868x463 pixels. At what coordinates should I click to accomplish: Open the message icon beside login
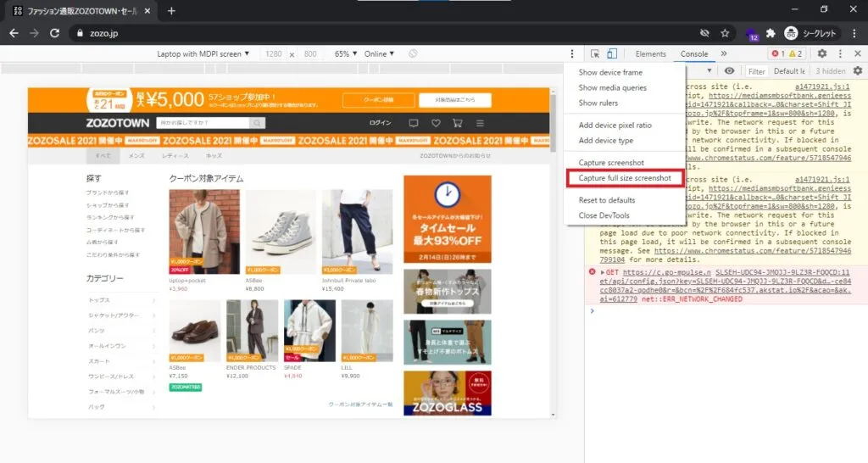point(413,123)
